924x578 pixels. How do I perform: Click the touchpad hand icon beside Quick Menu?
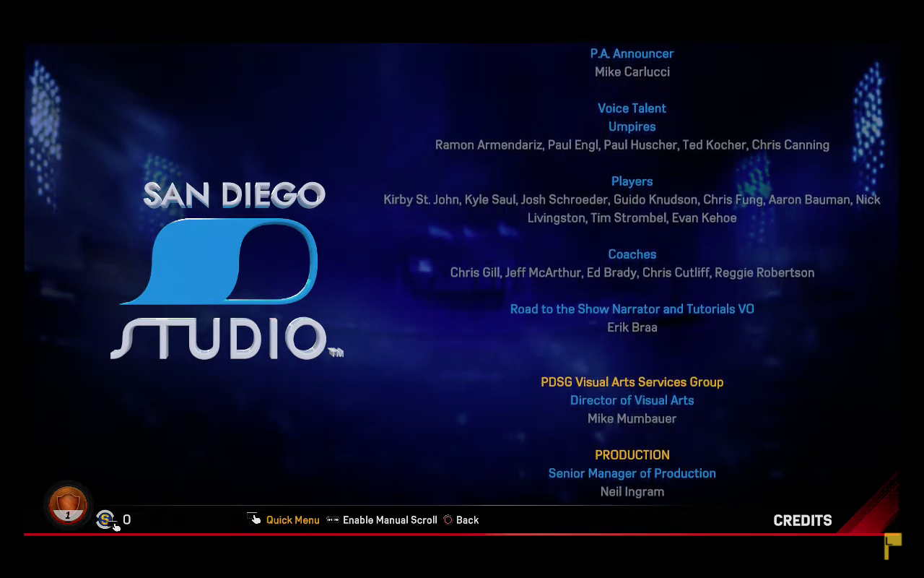(x=254, y=519)
